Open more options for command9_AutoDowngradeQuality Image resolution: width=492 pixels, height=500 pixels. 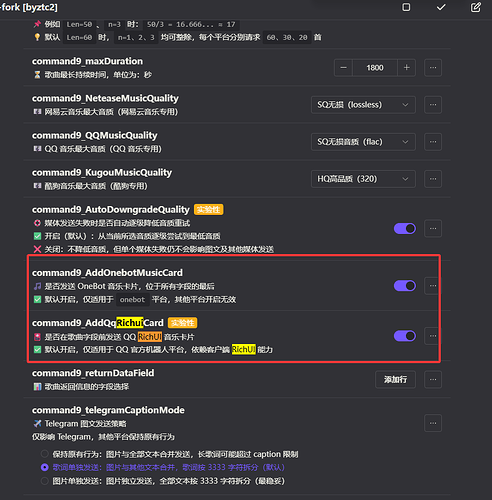coord(433,229)
